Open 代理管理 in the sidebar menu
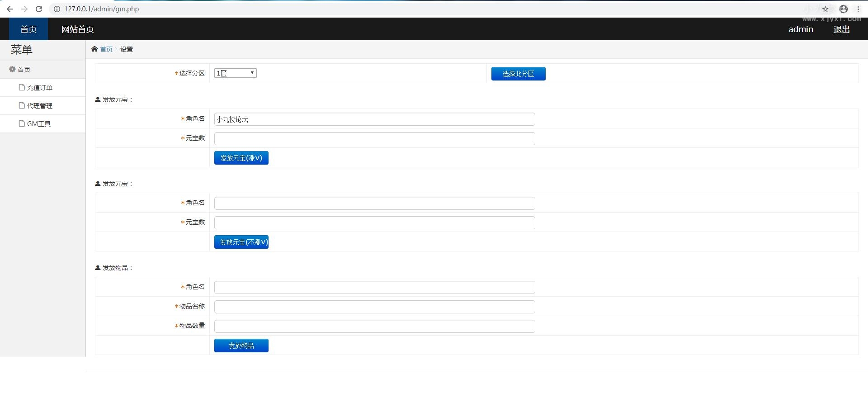Image resolution: width=868 pixels, height=393 pixels. (39, 106)
